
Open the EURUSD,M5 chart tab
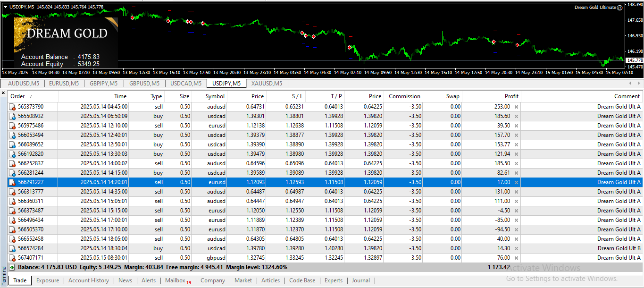64,84
